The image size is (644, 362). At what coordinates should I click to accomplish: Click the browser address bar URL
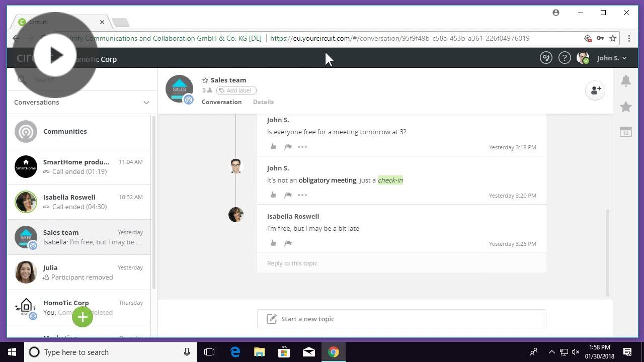[x=399, y=38]
